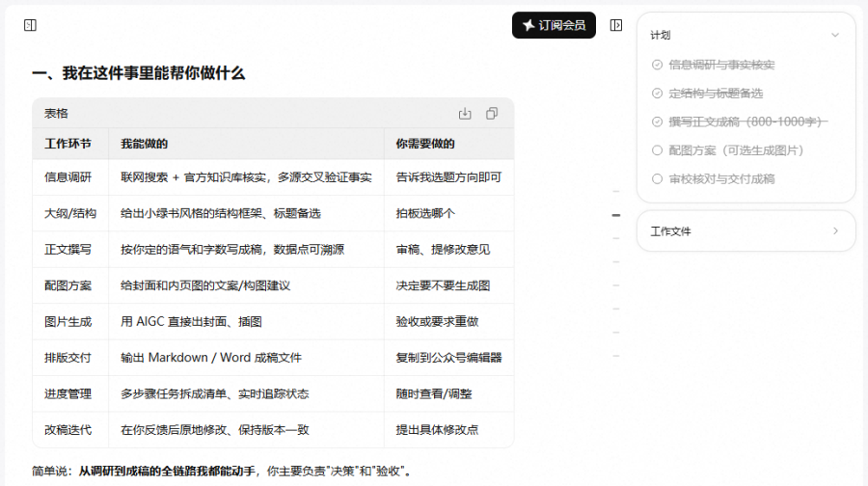This screenshot has width=868, height=486.
Task: Click cell 复制到公众号编辑器
Action: point(448,358)
